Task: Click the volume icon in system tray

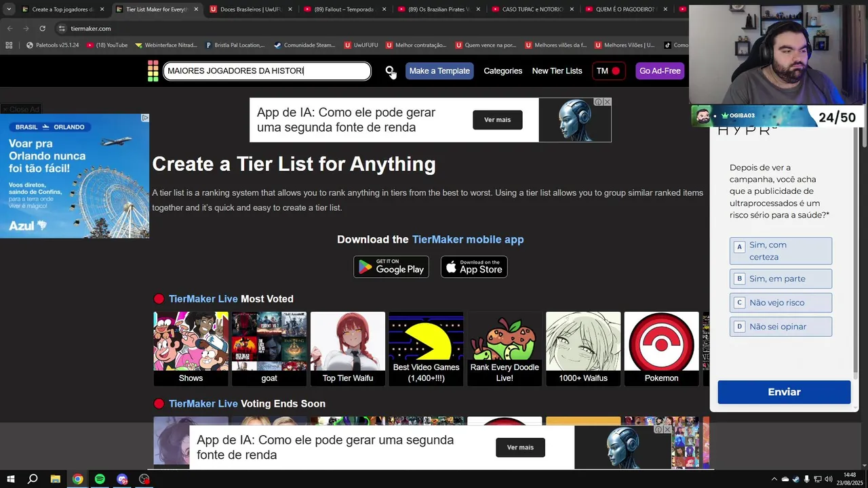Action: coord(828,479)
